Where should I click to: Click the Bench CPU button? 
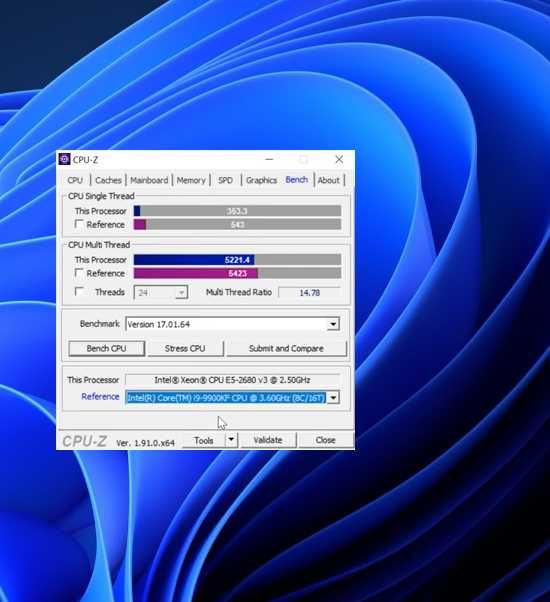pyautogui.click(x=107, y=349)
